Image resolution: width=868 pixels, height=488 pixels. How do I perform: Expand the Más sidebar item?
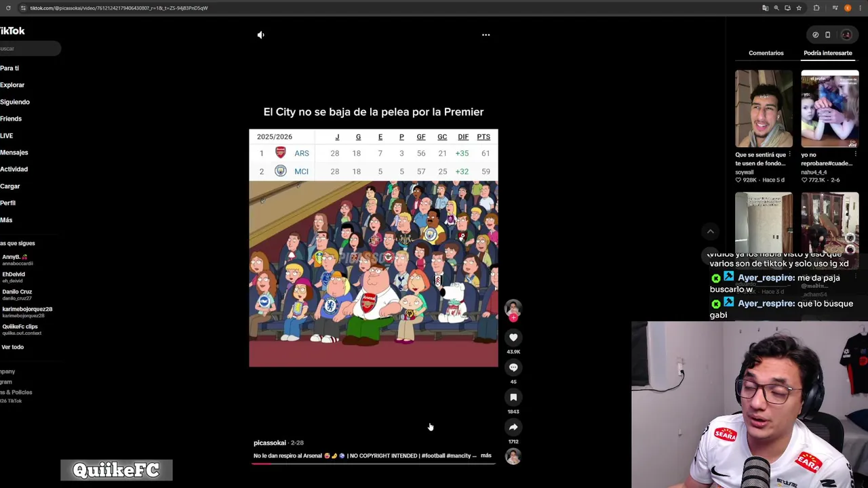6,220
